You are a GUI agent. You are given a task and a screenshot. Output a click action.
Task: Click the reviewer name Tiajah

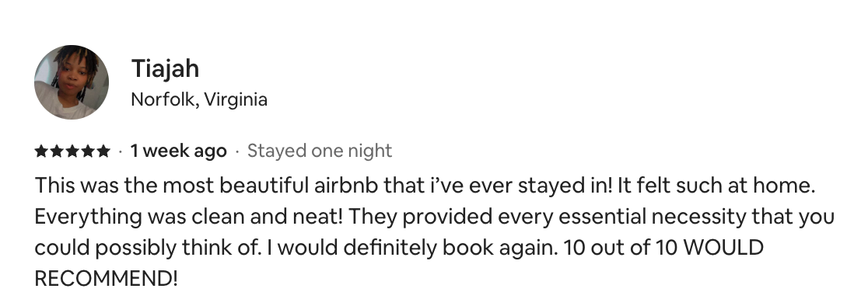point(165,69)
